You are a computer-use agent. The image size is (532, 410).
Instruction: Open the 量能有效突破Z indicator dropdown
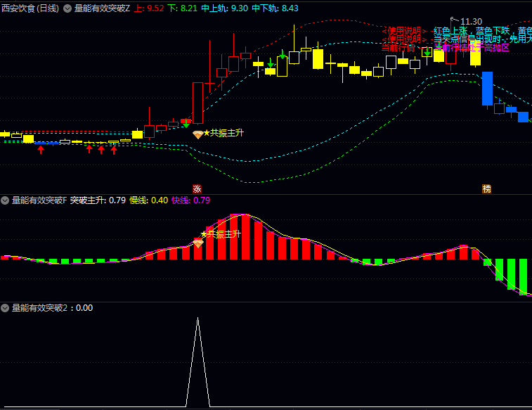tap(67, 8)
